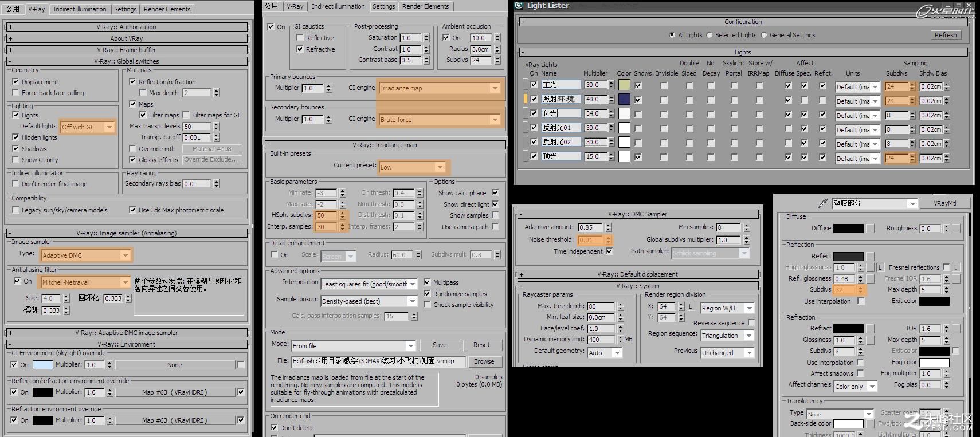The height and width of the screenshot is (437, 980).
Task: Click Browse for the vrmap file
Action: coord(484,362)
